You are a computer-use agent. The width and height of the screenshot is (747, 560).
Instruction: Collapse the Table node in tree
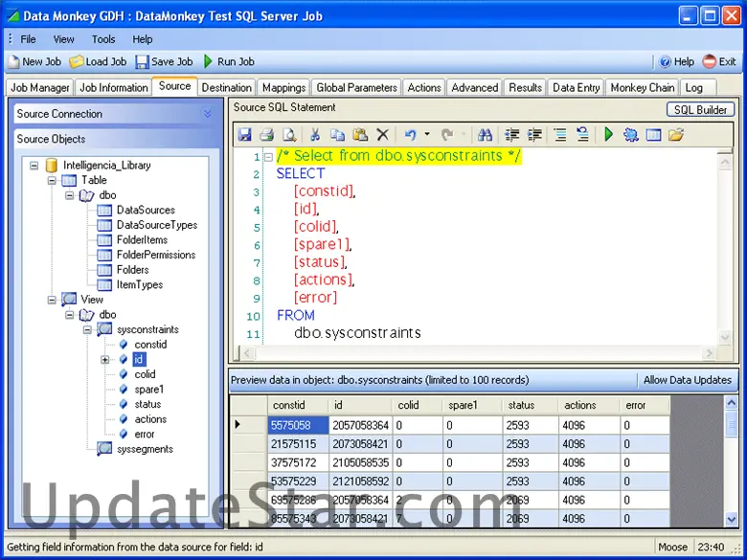[52, 181]
